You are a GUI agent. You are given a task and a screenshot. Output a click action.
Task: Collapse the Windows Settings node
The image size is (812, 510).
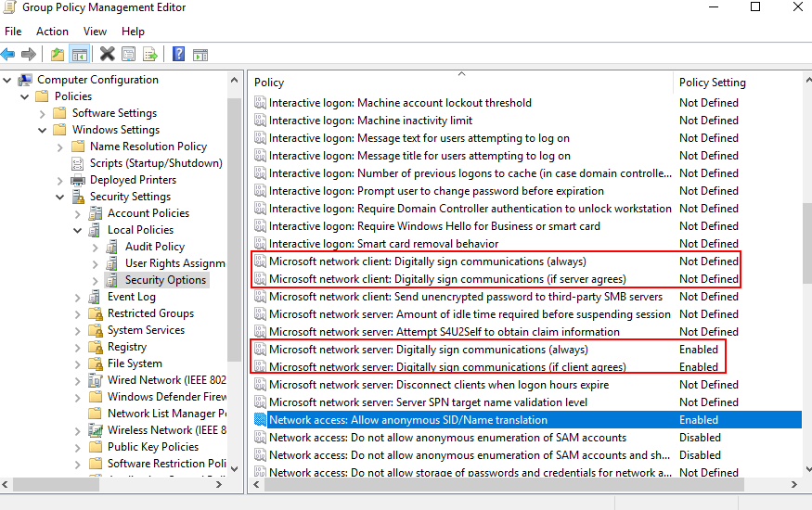pos(42,130)
